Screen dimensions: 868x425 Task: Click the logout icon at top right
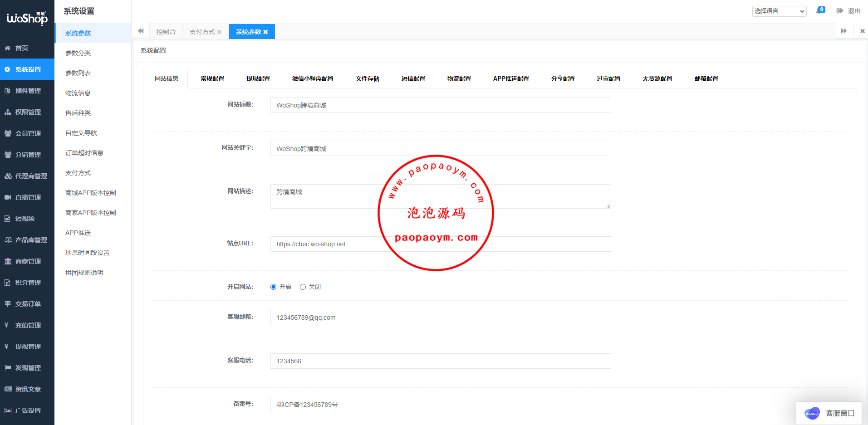click(840, 10)
